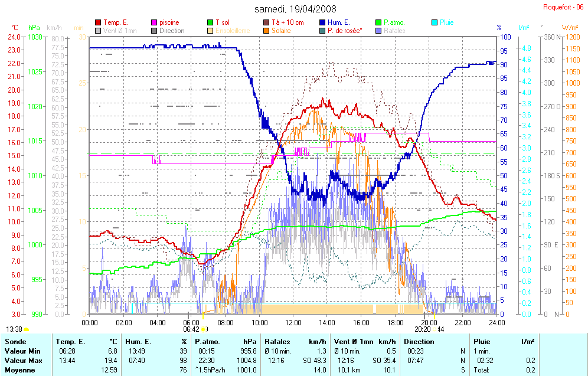Viewport: 588px width, 376px height.
Task: Click the mean direction value 'S'
Action: tap(463, 370)
